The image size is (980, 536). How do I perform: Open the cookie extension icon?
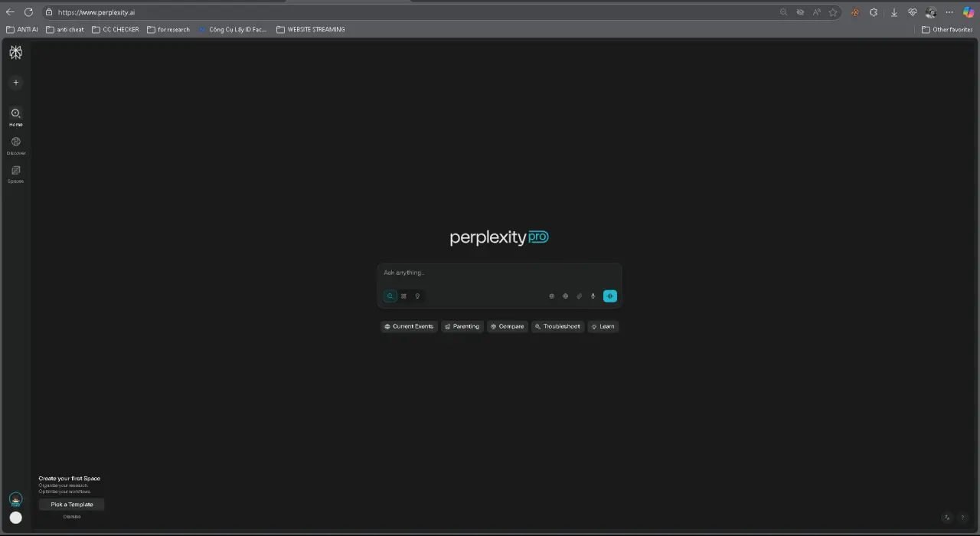point(855,12)
